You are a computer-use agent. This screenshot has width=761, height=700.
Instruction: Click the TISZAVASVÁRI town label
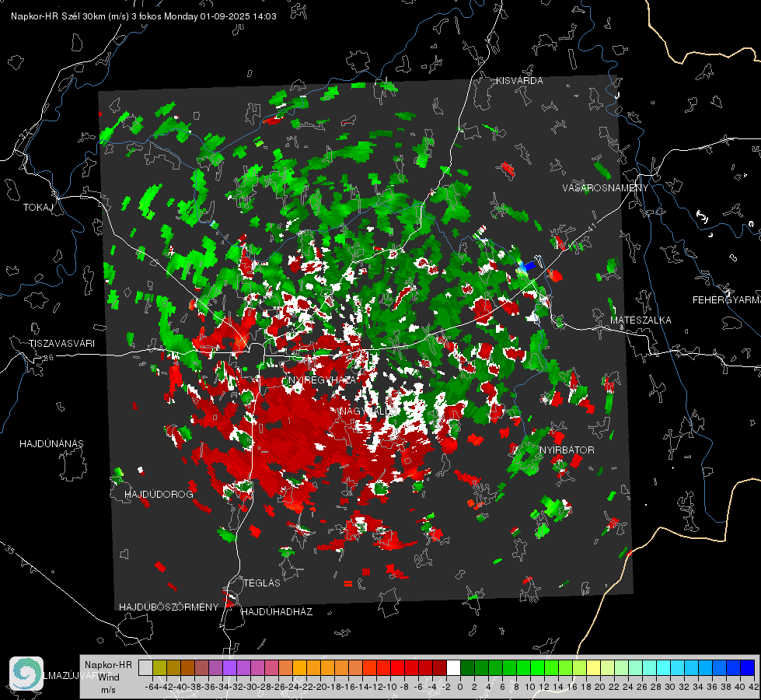pyautogui.click(x=62, y=344)
